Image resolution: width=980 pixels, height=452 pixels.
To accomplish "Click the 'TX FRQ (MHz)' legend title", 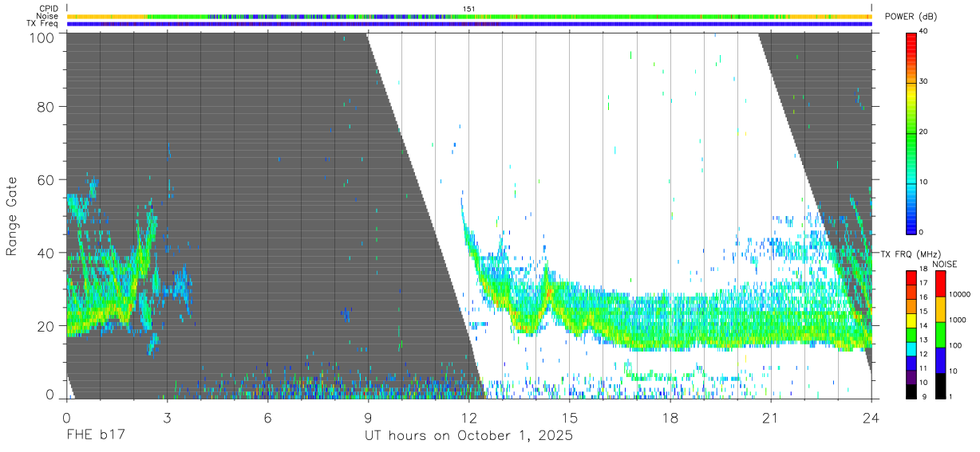I will tap(911, 254).
